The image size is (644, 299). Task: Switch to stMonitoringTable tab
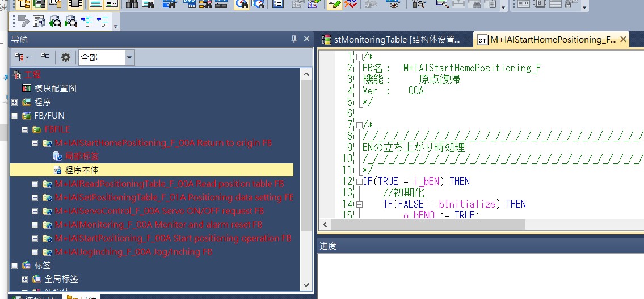tap(392, 40)
